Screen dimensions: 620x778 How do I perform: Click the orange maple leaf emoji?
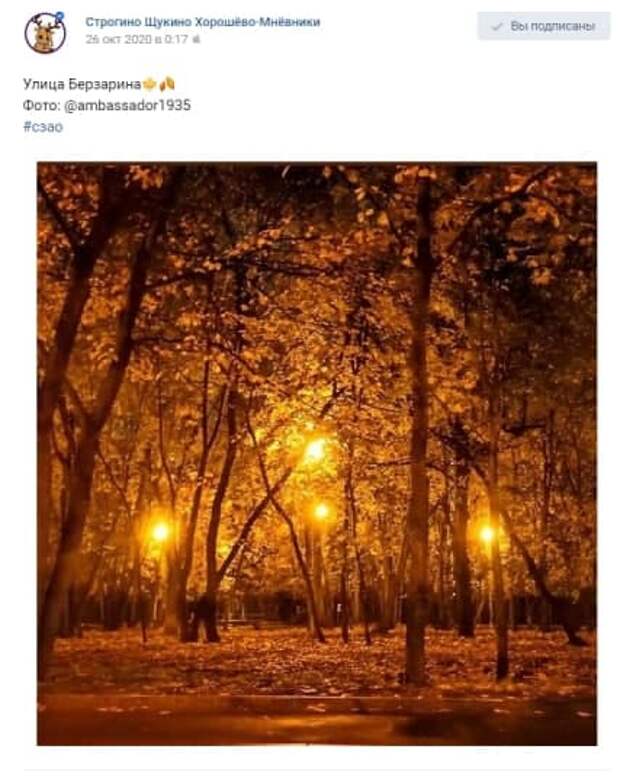[x=150, y=84]
